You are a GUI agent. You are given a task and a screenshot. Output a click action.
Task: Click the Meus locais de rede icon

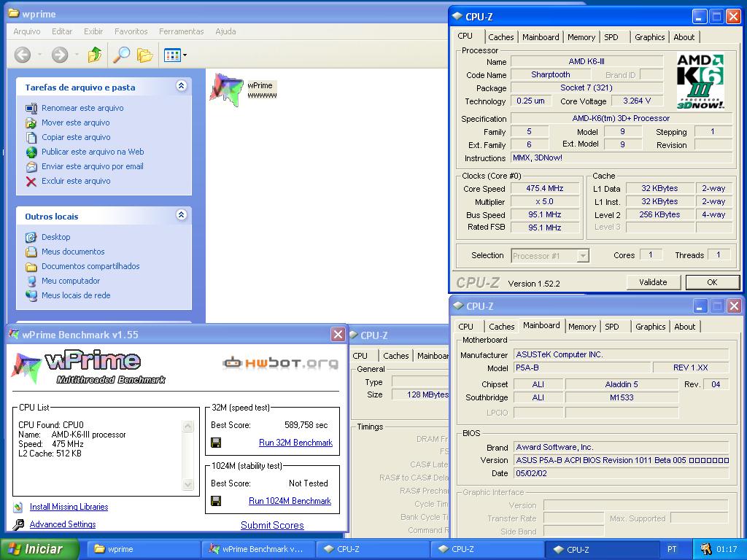(31, 296)
